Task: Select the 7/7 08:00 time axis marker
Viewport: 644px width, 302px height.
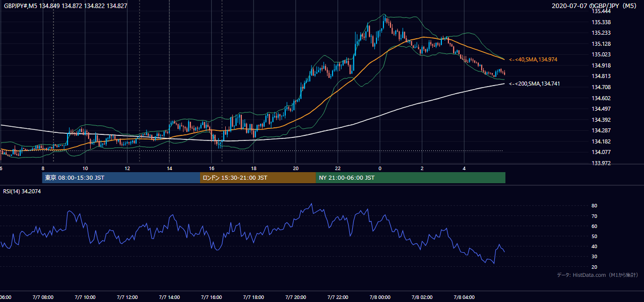Action: 42,297
